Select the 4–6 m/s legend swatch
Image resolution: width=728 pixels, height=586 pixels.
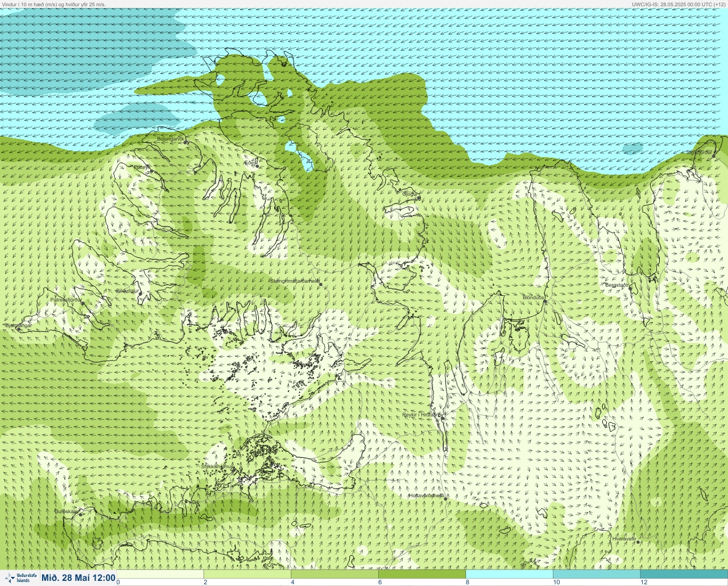[x=334, y=574]
